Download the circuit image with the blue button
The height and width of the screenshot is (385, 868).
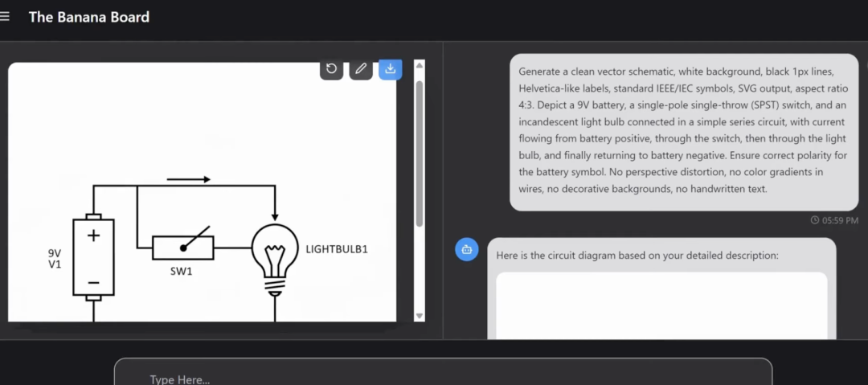pos(391,69)
